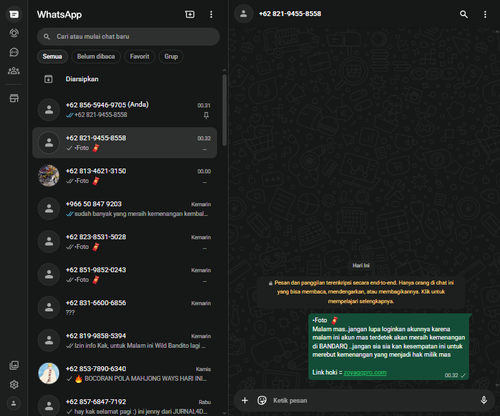This screenshot has width=500, height=416.
Task: Click the search magnifier in chat search bar
Action: click(x=47, y=37)
